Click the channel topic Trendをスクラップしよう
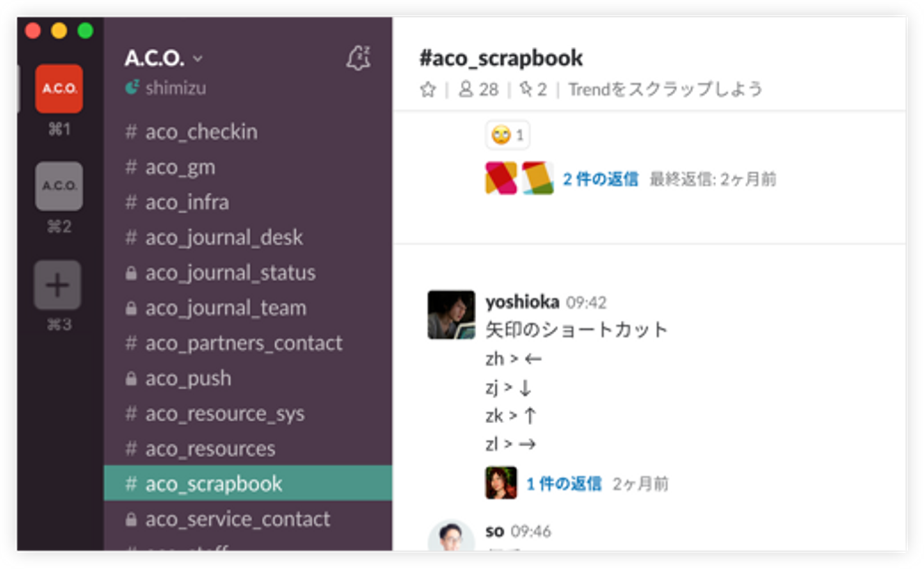924x569 pixels. [x=665, y=89]
